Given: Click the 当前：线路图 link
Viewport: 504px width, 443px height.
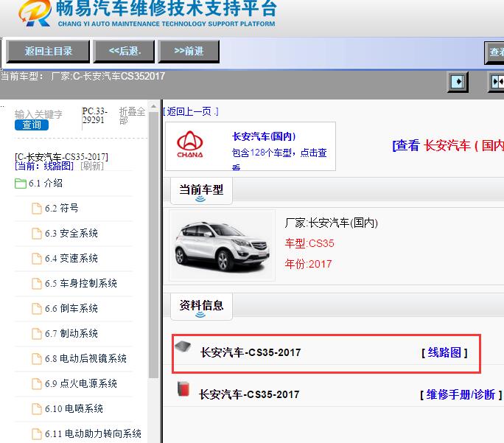Looking at the screenshot, I should point(44,166).
